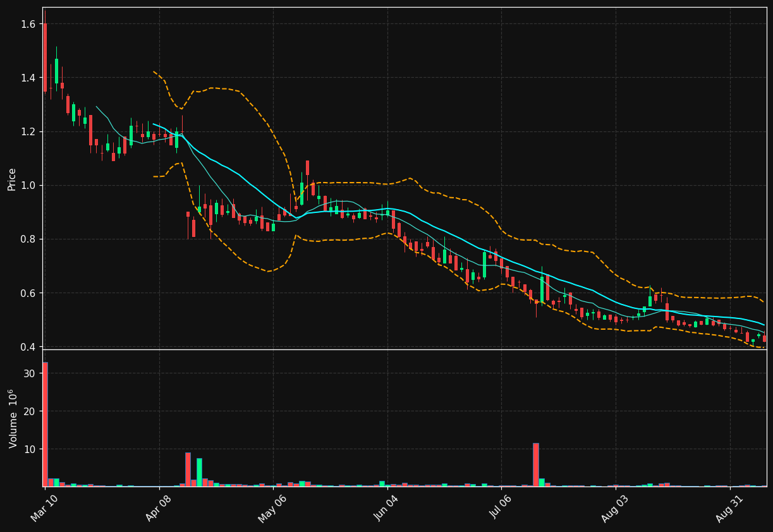Select the 30 volume tick label
This screenshot has height=532, width=773.
tap(30, 373)
